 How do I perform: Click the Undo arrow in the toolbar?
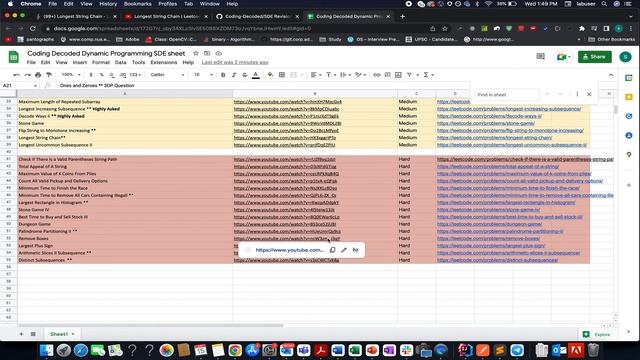[16, 75]
